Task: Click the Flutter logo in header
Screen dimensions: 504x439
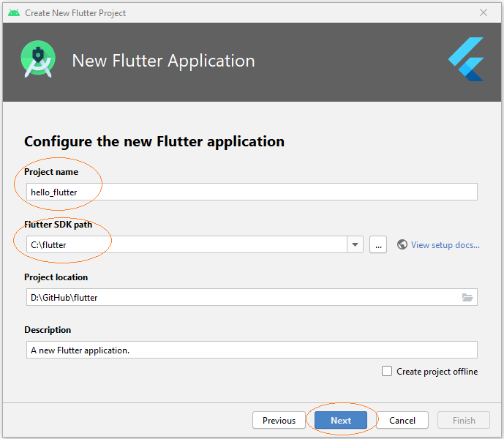Action: pyautogui.click(x=466, y=59)
